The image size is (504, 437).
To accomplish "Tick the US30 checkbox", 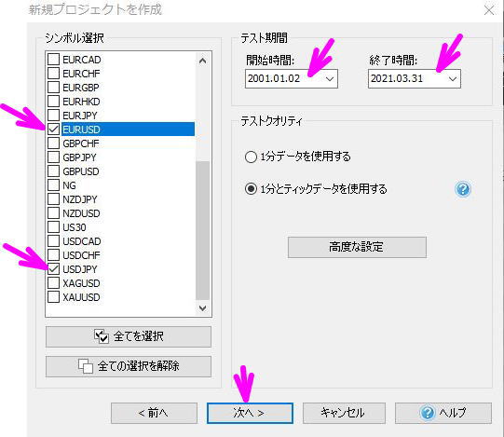I will (x=53, y=227).
